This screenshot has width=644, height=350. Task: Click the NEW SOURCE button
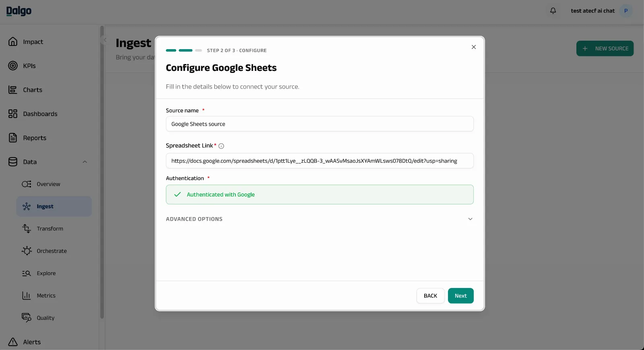pos(605,48)
